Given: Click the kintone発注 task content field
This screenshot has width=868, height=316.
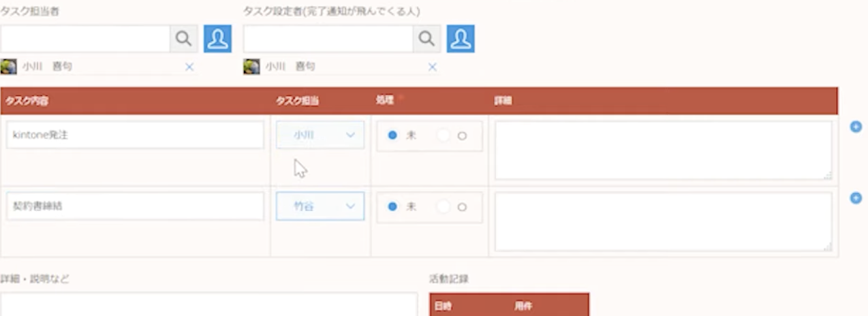Looking at the screenshot, I should [x=135, y=135].
